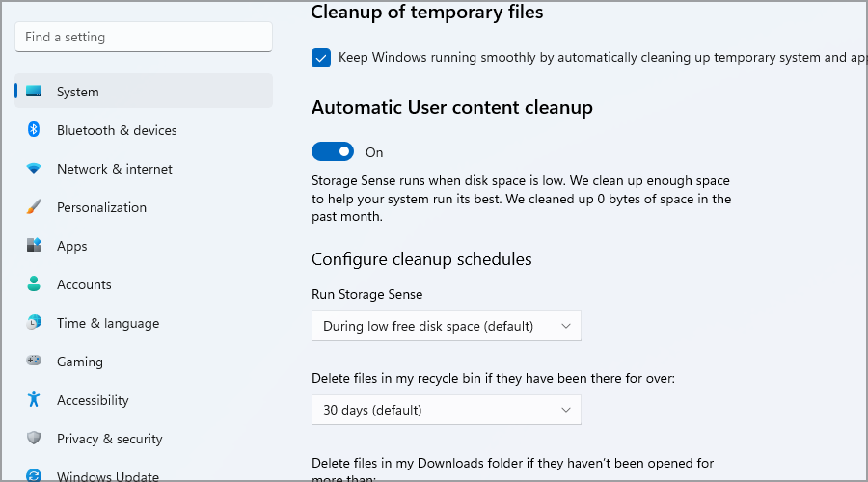
Task: Click the Gaming controller icon
Action: pos(35,361)
